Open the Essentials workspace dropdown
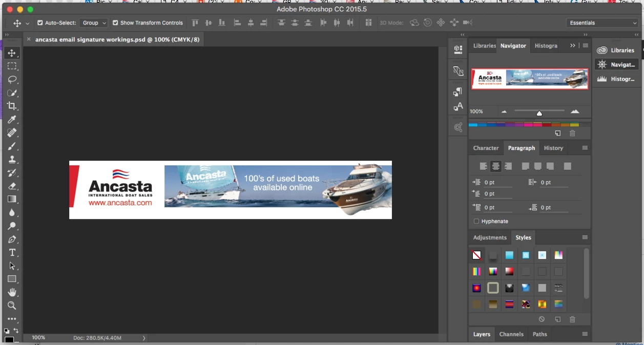This screenshot has height=345, width=644. click(x=603, y=23)
